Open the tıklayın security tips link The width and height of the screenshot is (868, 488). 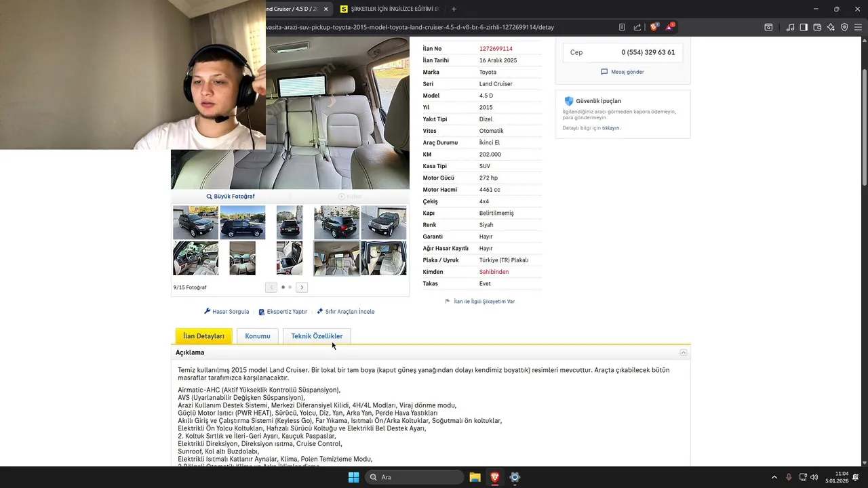[x=611, y=128]
